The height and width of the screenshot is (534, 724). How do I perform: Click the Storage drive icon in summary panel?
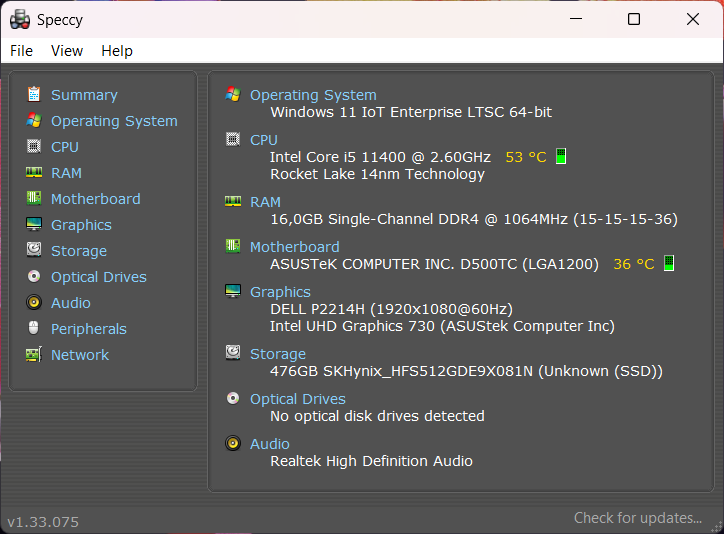pyautogui.click(x=233, y=353)
